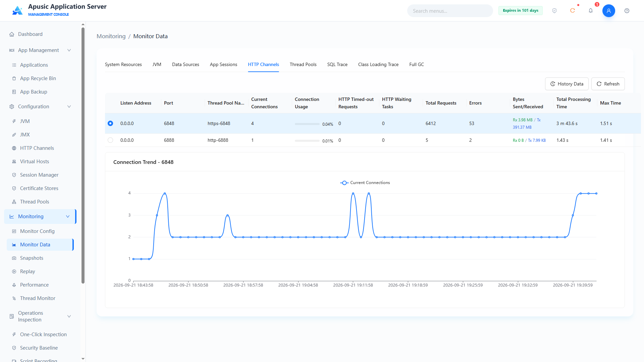The width and height of the screenshot is (644, 362).
Task: Collapse the Monitoring menu group
Action: tap(40, 217)
